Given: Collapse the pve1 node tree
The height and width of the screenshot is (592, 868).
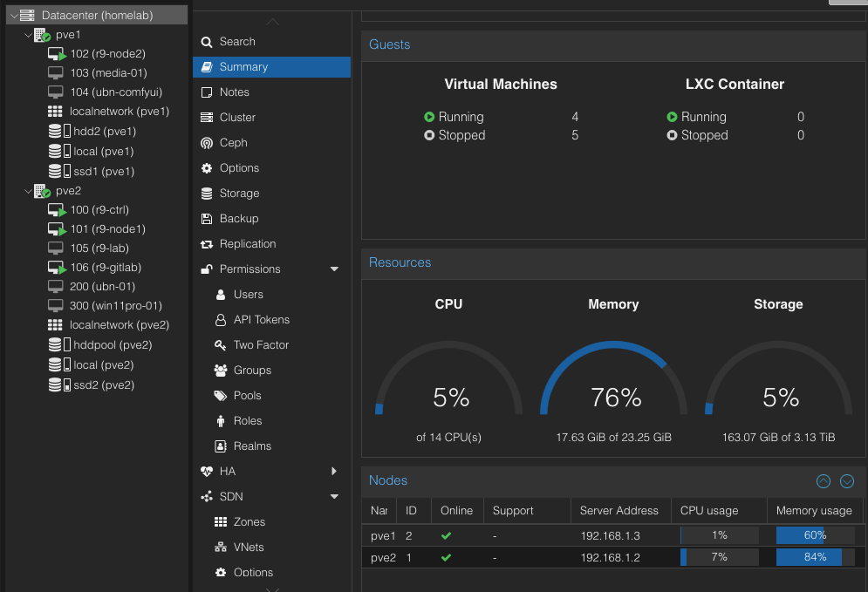Looking at the screenshot, I should click(28, 35).
